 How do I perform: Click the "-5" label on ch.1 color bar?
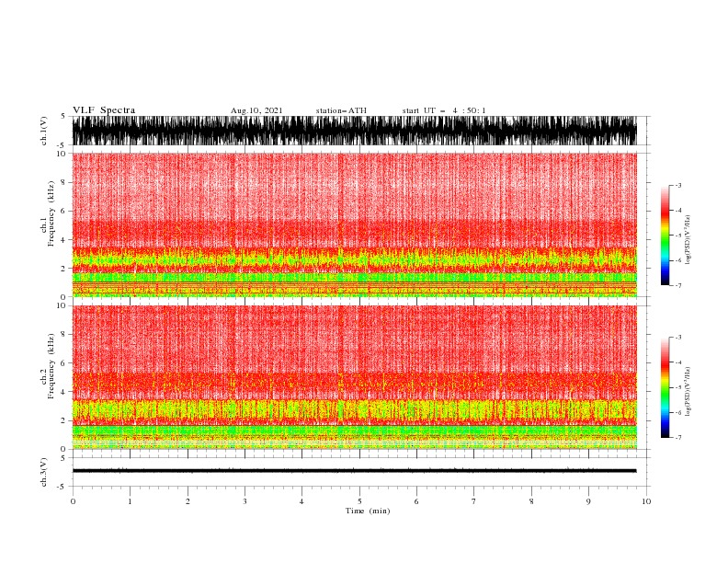point(677,236)
